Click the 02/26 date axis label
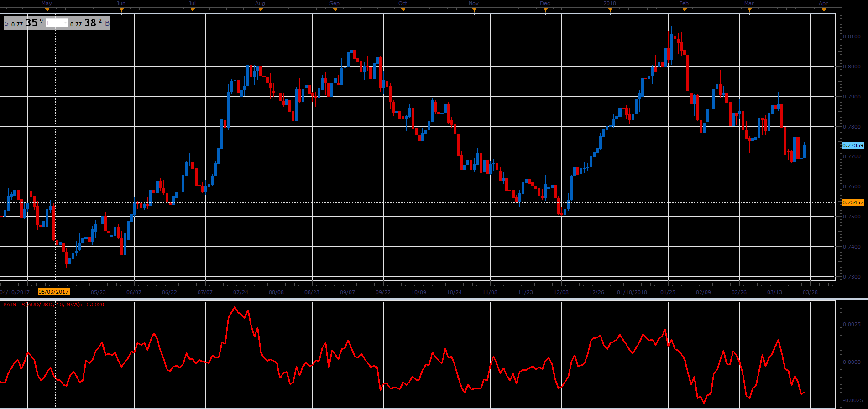 pyautogui.click(x=739, y=292)
